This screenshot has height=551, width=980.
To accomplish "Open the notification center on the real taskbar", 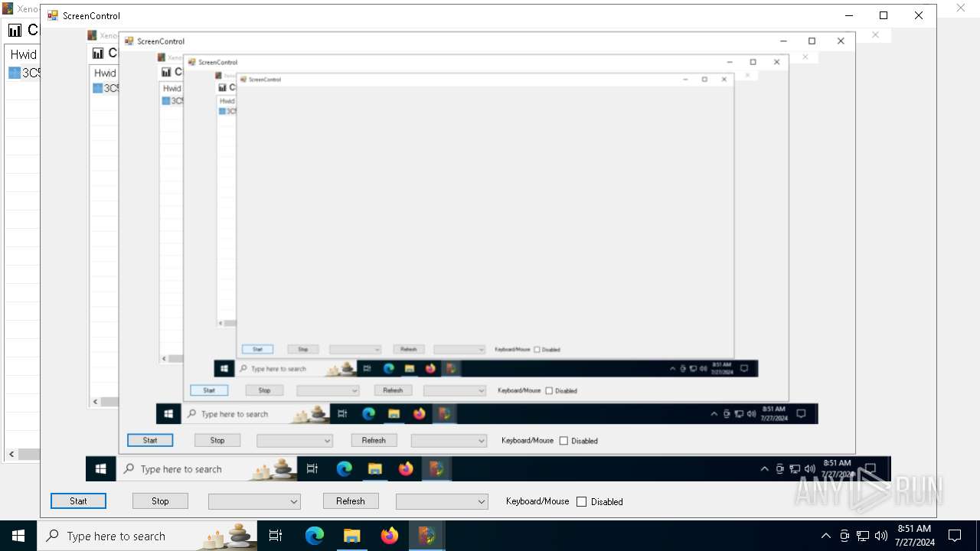I will [x=955, y=536].
